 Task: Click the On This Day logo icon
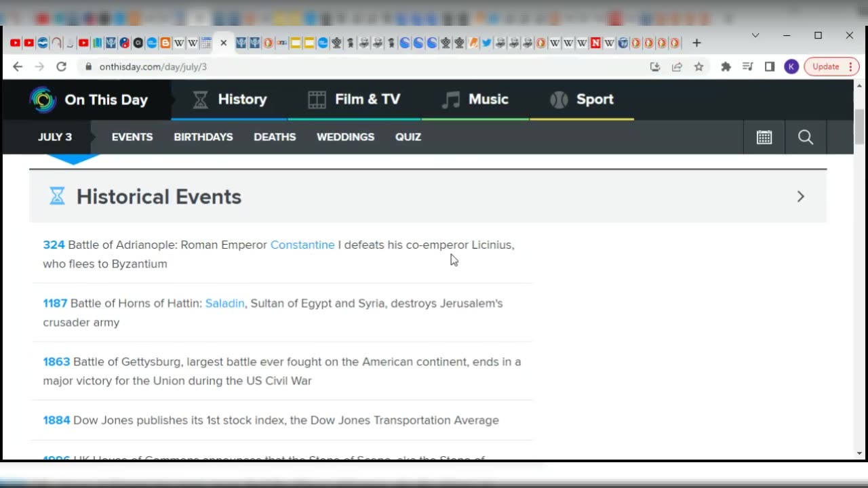[x=43, y=100]
